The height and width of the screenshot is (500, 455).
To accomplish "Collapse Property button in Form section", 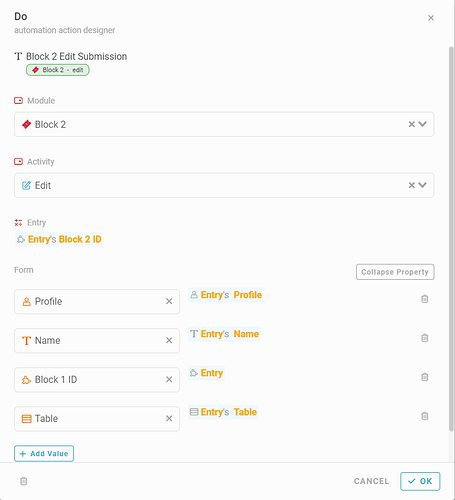I will coord(395,272).
